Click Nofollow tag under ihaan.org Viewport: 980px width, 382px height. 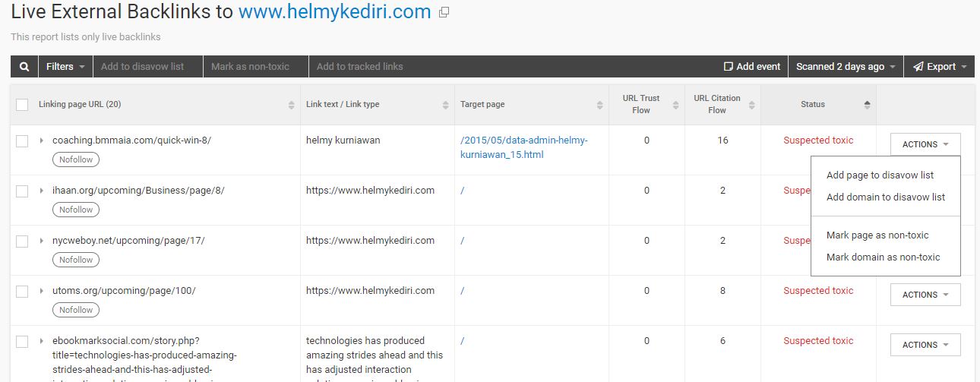pos(76,210)
